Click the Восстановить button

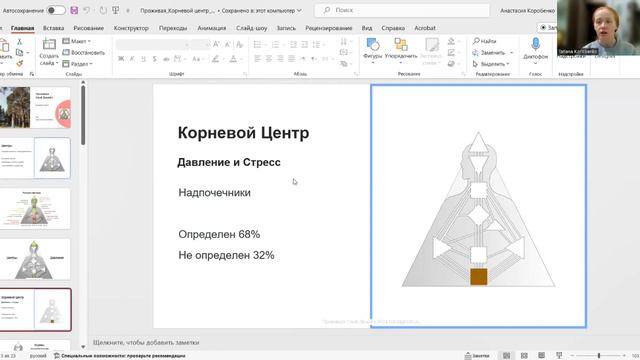84,53
